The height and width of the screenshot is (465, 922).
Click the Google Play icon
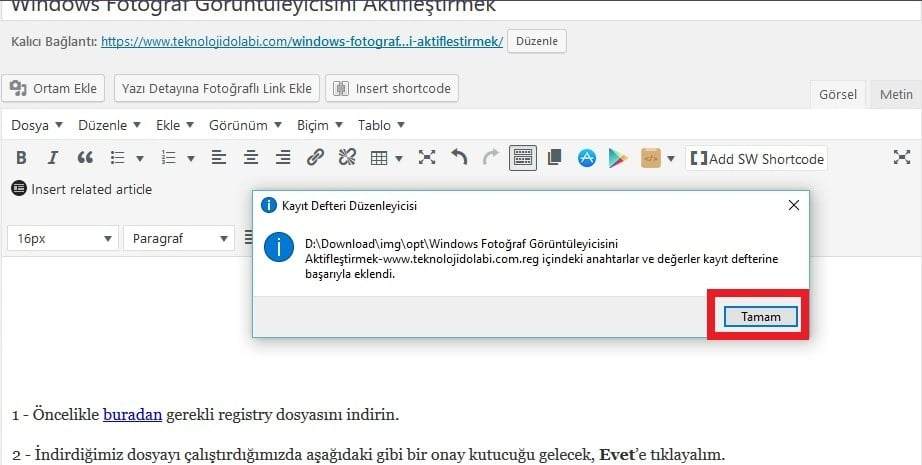(x=617, y=158)
